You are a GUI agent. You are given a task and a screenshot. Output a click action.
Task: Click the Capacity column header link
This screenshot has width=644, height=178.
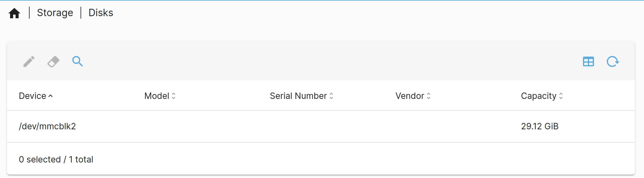pos(538,96)
